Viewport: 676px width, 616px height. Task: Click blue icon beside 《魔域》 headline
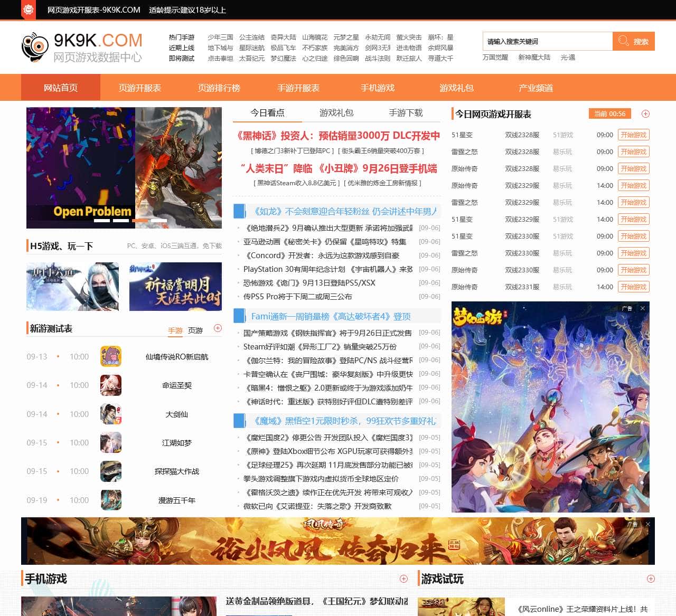[x=239, y=421]
